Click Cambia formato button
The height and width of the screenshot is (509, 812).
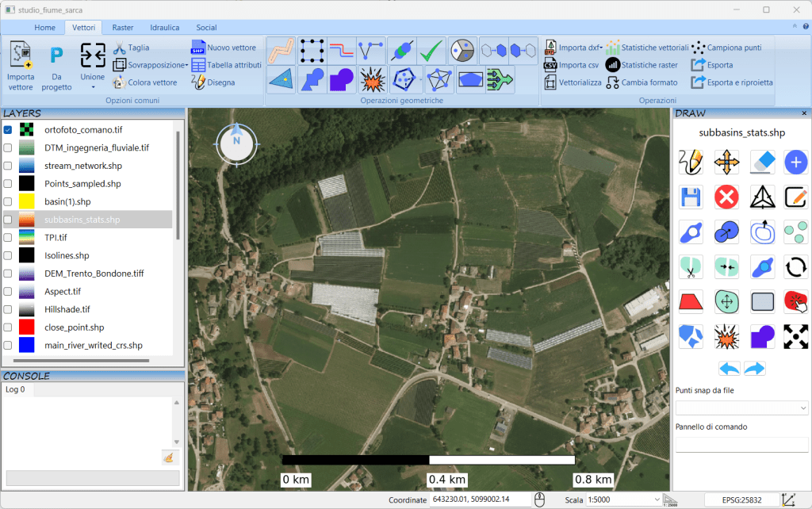(x=642, y=82)
